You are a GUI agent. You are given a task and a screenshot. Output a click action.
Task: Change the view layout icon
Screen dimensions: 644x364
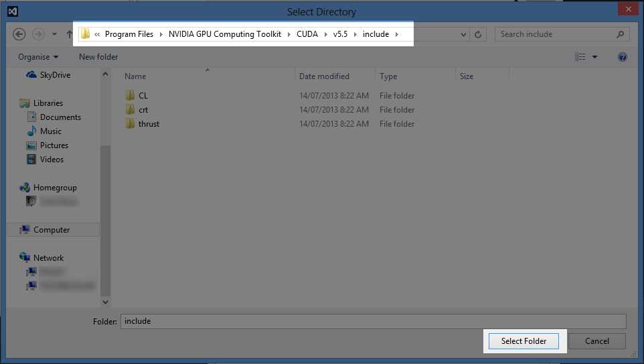point(580,57)
